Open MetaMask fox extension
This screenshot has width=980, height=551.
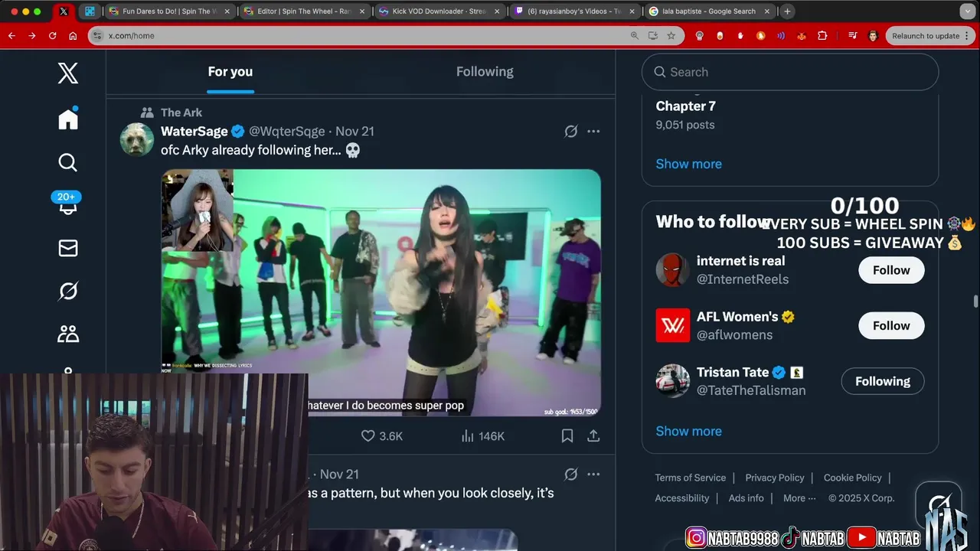point(802,36)
